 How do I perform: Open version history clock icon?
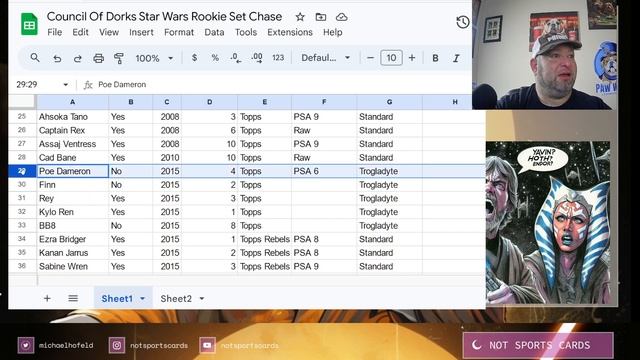[462, 22]
